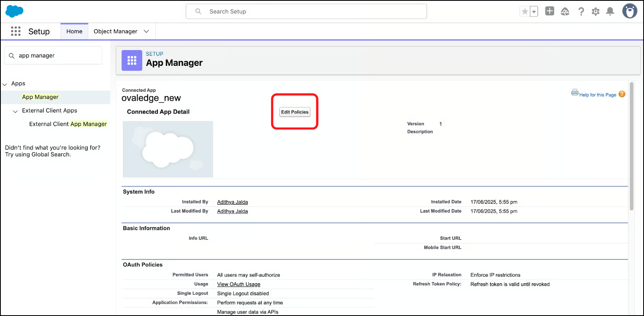This screenshot has height=316, width=644.
Task: Click the printable view printer icon
Action: [x=575, y=93]
